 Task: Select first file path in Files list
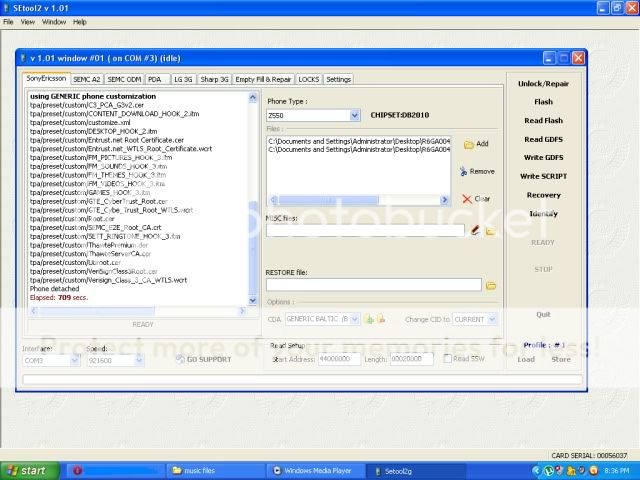[359, 141]
